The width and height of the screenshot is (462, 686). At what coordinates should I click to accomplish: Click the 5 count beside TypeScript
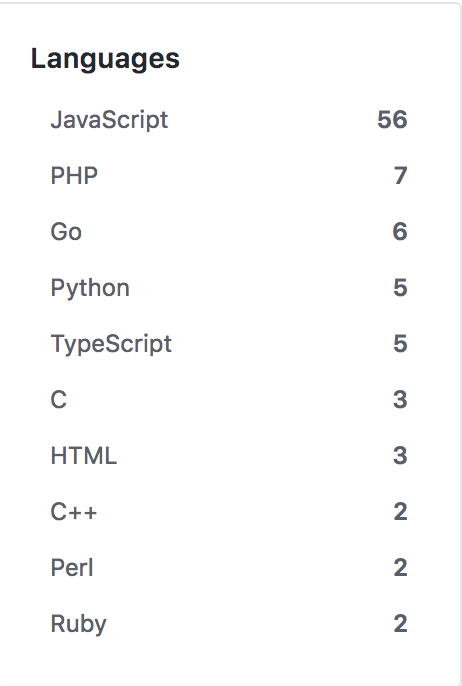[400, 344]
